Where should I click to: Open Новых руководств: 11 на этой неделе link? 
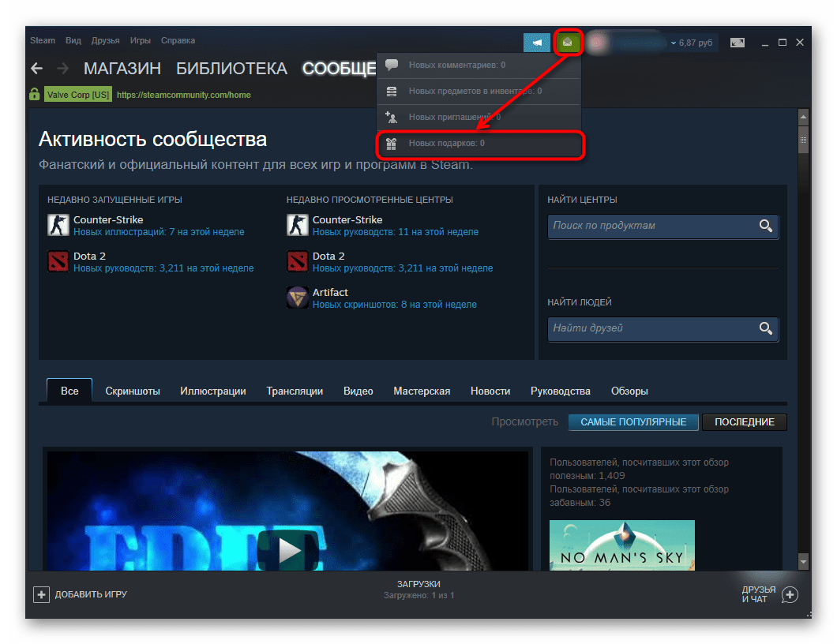tap(396, 232)
